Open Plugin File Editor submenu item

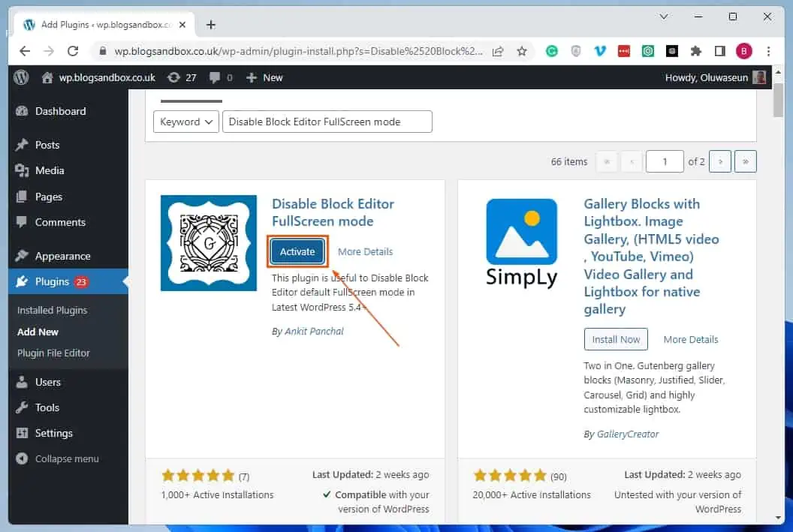(x=53, y=353)
